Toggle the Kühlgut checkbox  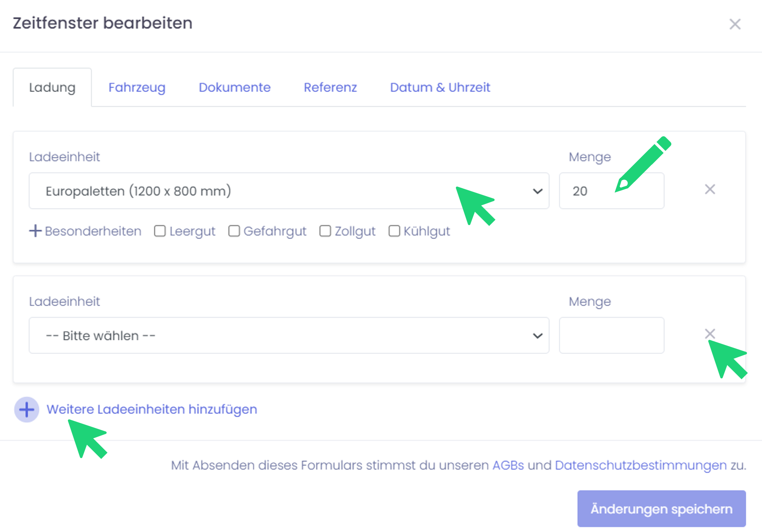tap(394, 231)
